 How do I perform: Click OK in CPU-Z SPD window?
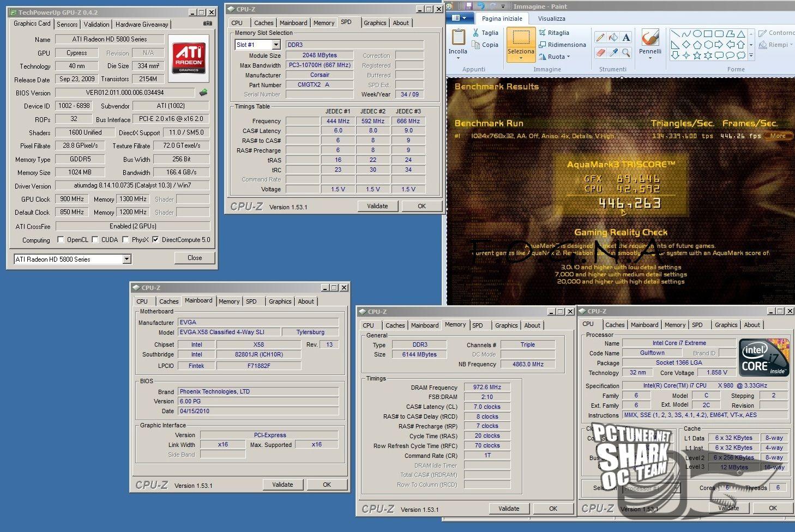(421, 206)
